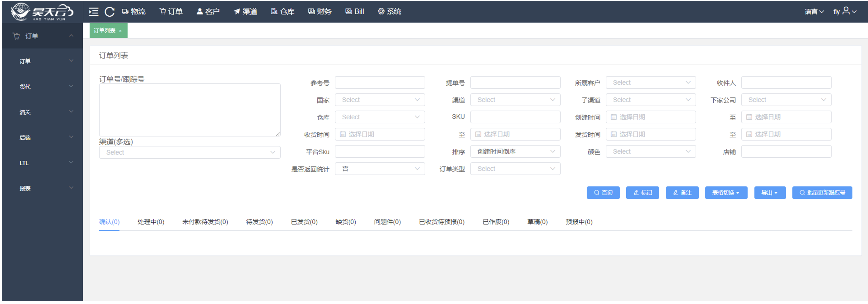Open the 财务 finance menu

pos(320,11)
